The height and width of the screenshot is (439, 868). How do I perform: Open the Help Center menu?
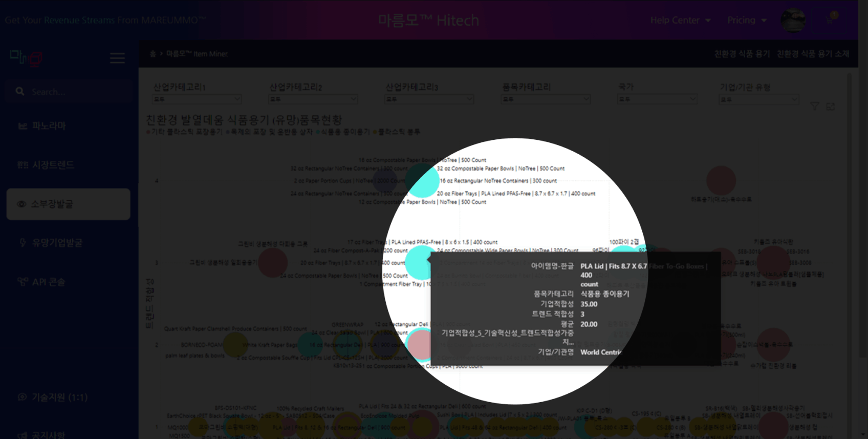click(x=680, y=20)
